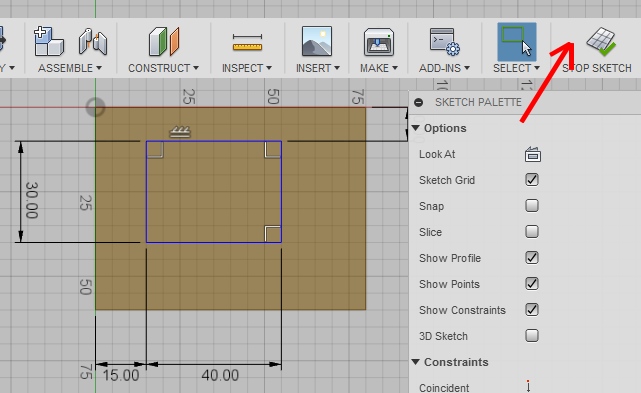641x393 pixels.
Task: Click the Joint icon in the Assemble group
Action: (93, 41)
